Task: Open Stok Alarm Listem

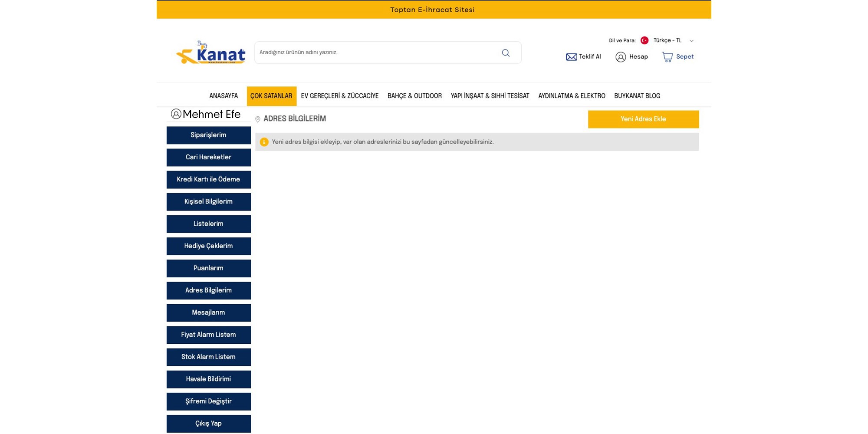Action: pyautogui.click(x=208, y=357)
